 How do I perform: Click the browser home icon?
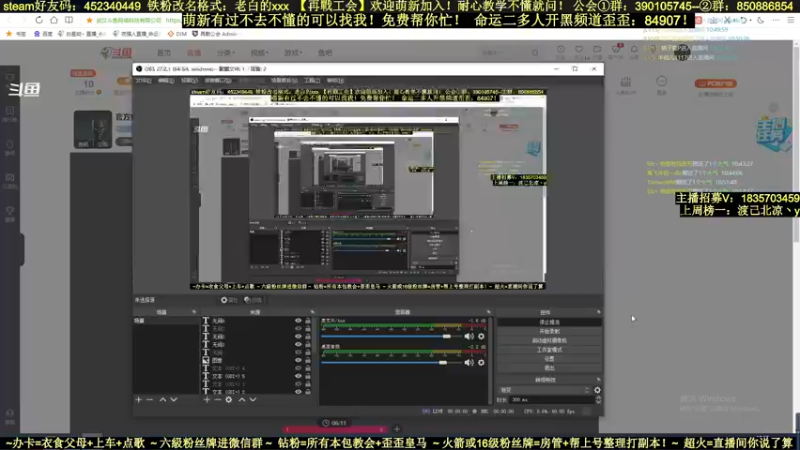pos(54,20)
